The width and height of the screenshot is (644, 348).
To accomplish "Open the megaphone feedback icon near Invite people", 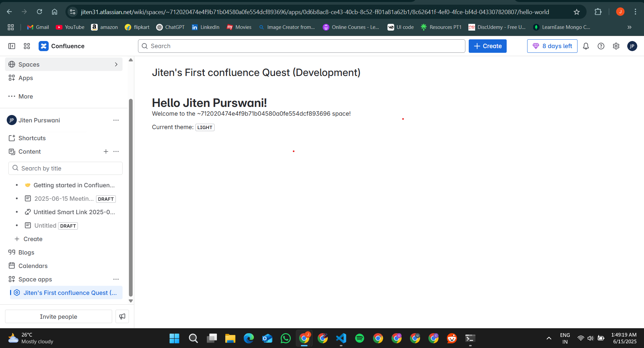I will coord(122,316).
